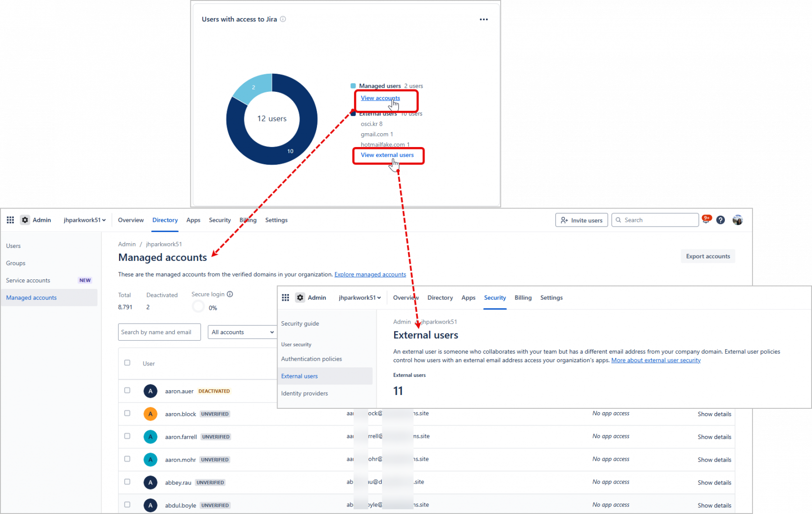Viewport: 812px width, 514px height.
Task: Show details for aaron.farrell
Action: pyautogui.click(x=714, y=437)
